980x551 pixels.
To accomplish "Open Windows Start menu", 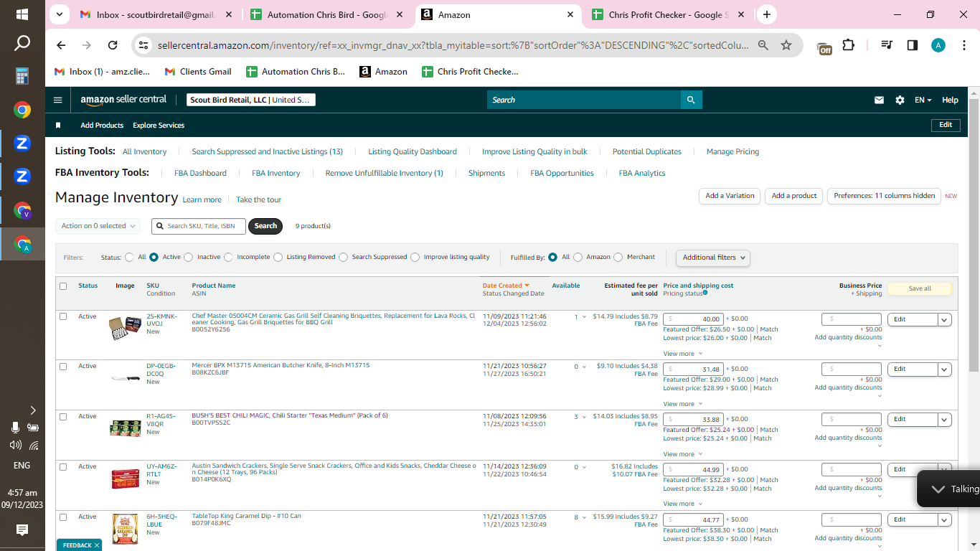I will pos(22,14).
